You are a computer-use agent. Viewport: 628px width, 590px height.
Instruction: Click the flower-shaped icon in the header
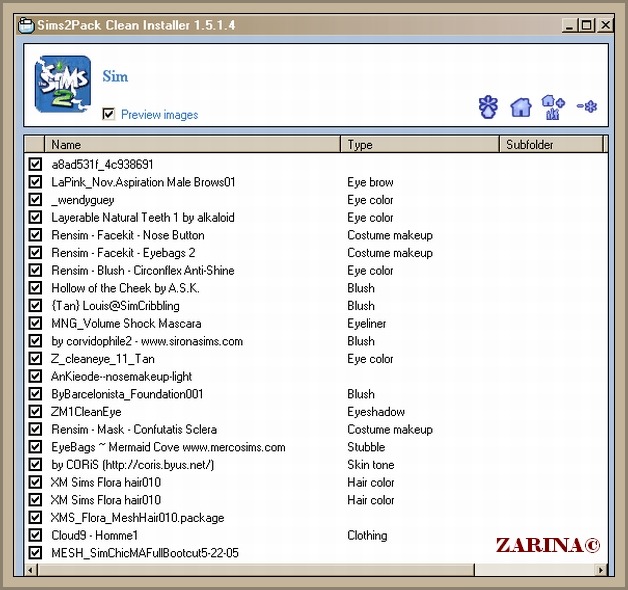tap(488, 107)
